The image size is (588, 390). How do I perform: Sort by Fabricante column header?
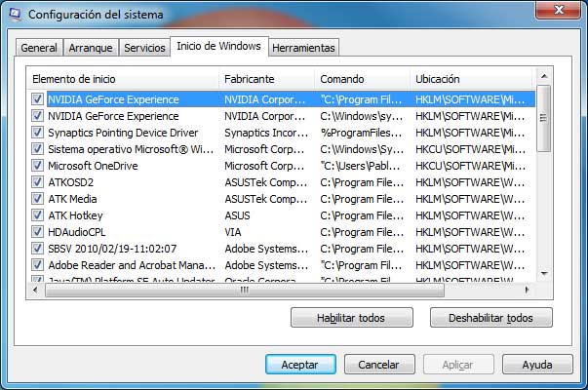266,79
